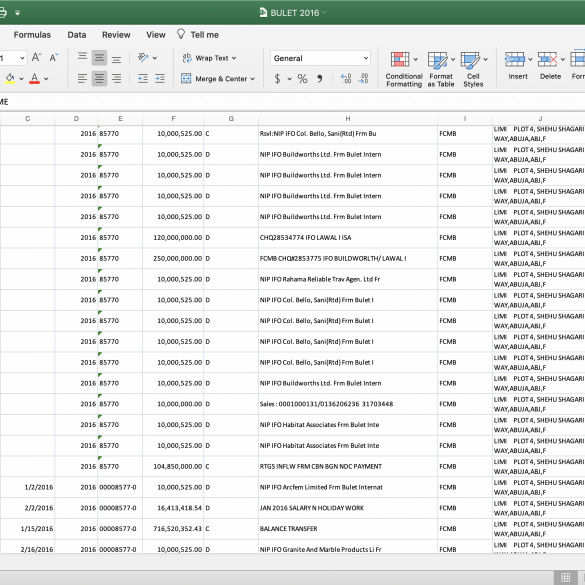Click the decrease indent icon
Screen dimensions: 585x585
click(x=143, y=78)
